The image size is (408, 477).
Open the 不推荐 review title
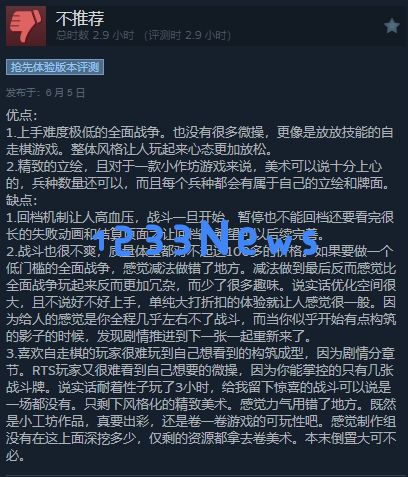pos(80,18)
